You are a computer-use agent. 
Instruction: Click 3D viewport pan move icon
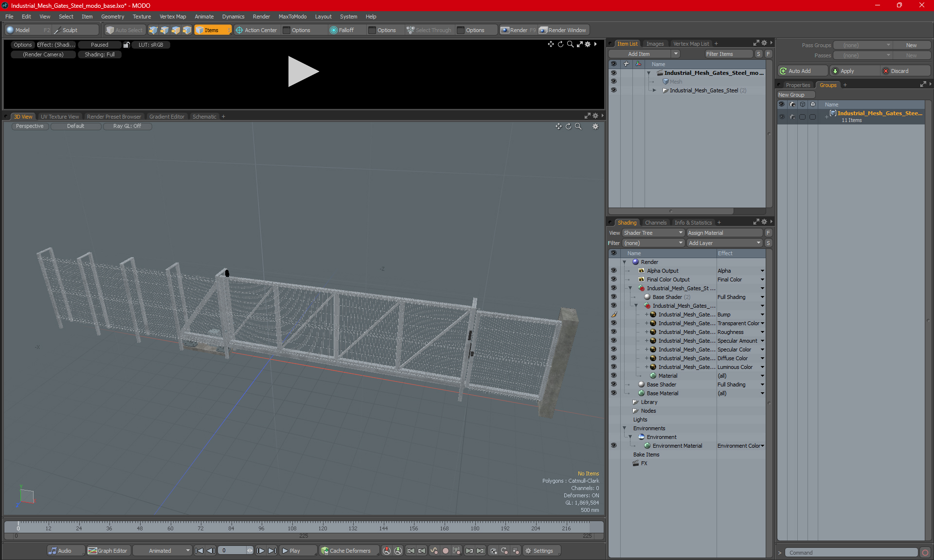point(558,126)
